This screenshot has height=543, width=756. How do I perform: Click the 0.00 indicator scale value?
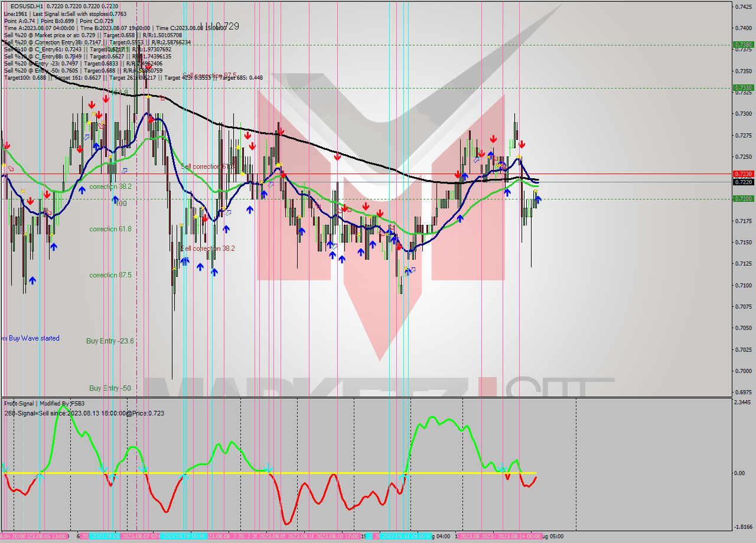tap(739, 473)
